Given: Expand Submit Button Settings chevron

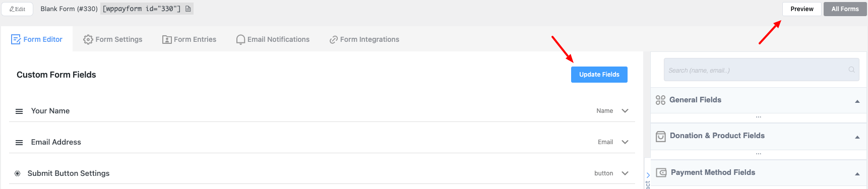Looking at the screenshot, I should click(x=625, y=173).
